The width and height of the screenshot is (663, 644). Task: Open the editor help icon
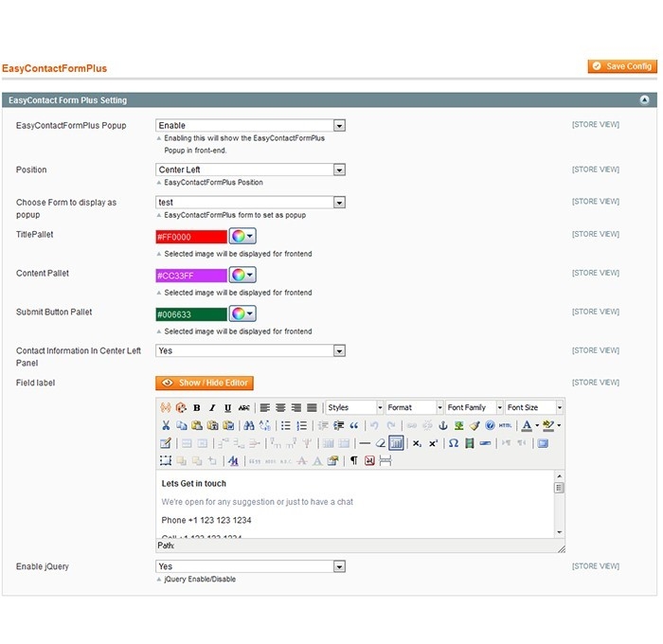pyautogui.click(x=490, y=425)
